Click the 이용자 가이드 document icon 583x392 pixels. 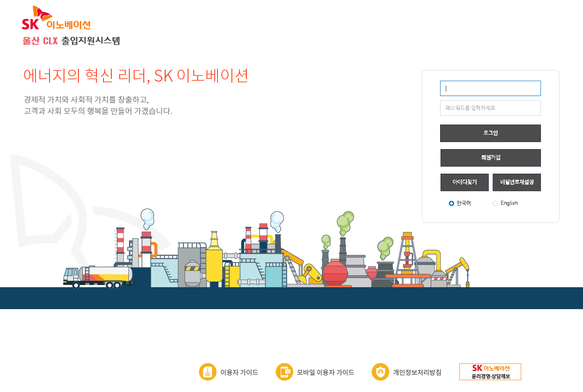coord(208,372)
